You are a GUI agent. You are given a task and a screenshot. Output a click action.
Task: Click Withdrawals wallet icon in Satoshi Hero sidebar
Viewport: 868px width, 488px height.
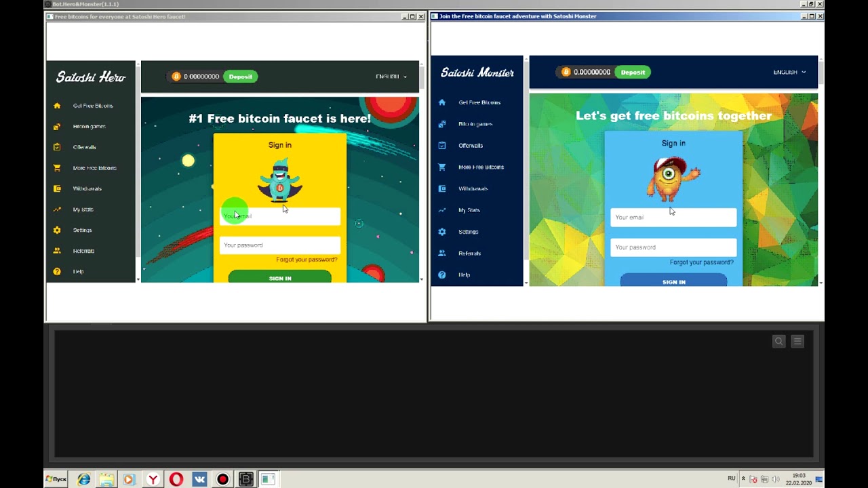pyautogui.click(x=57, y=188)
